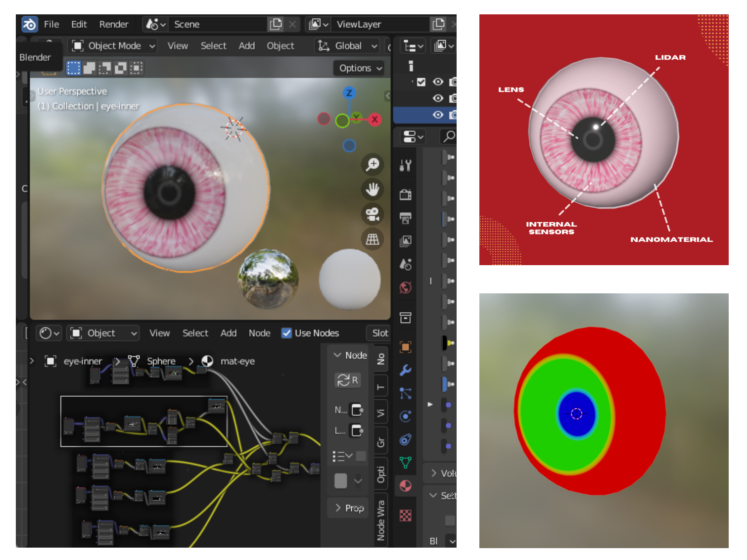Click the add View Layer icon

[x=439, y=24]
